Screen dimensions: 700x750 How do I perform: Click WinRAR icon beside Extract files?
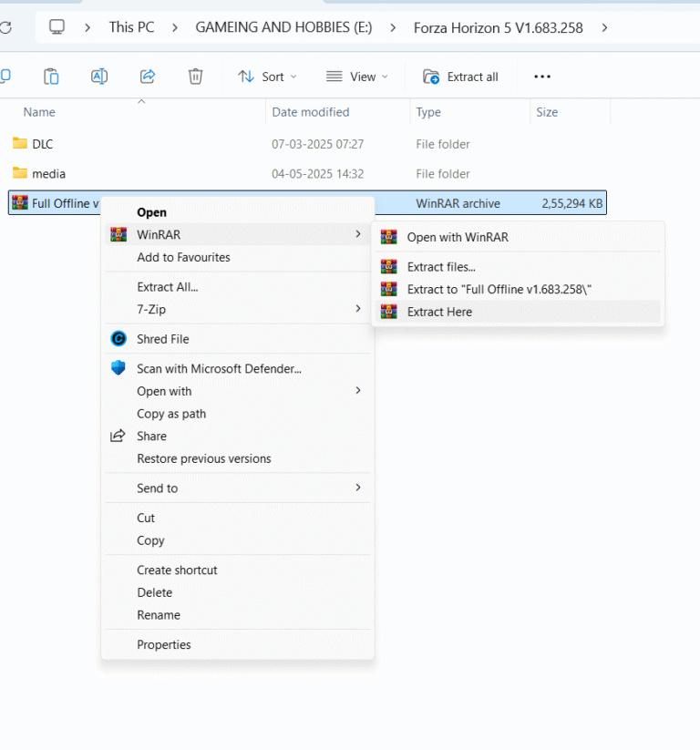(388, 266)
